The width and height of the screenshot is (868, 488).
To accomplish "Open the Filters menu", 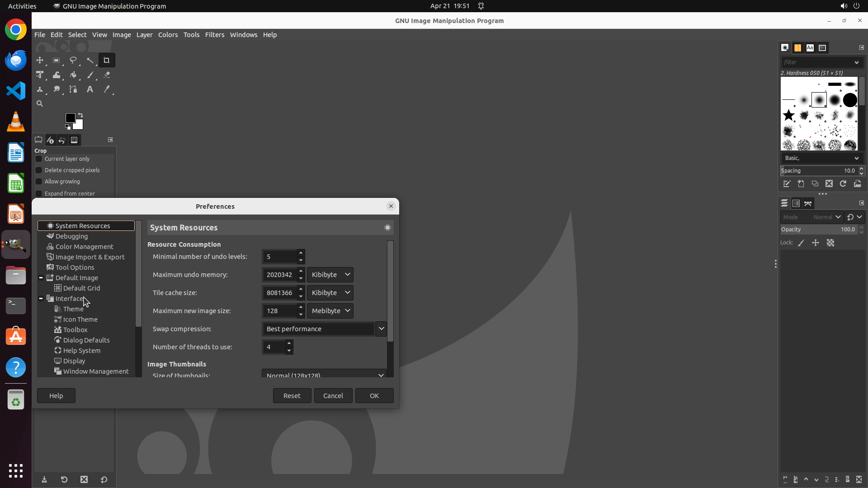I will [x=214, y=35].
